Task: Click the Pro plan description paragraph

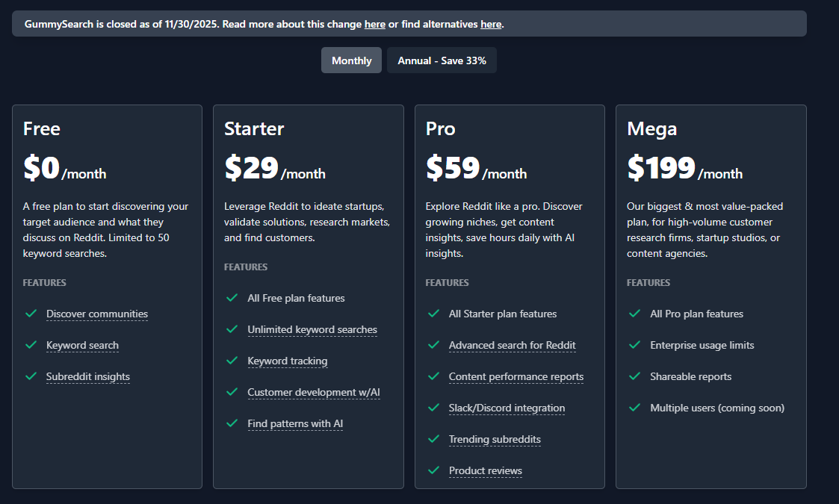Action: tap(504, 229)
